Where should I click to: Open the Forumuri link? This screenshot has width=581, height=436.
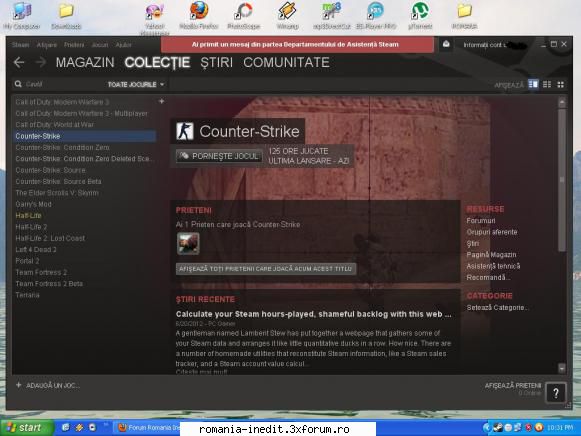click(481, 221)
